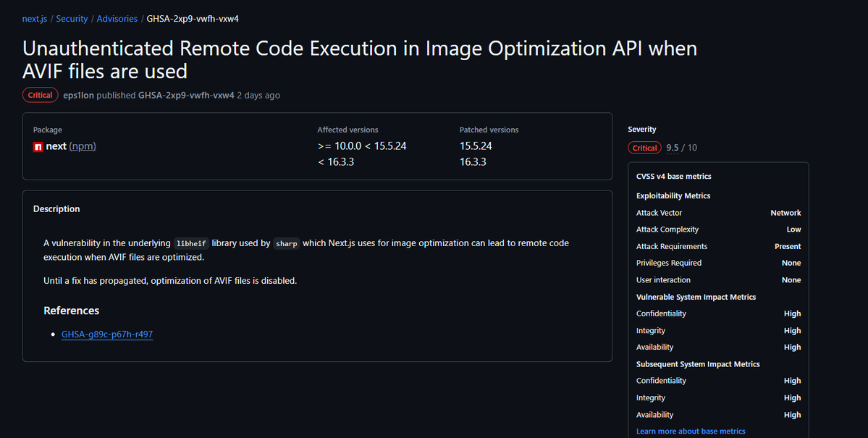Click the Attack Requirements Present value

point(788,246)
